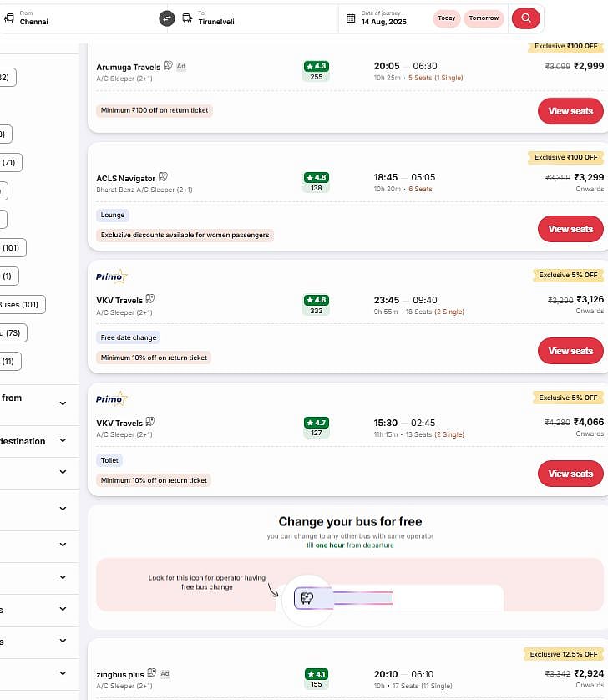The width and height of the screenshot is (608, 700).
Task: Expand the 'from' filter section chevron
Action: tap(63, 403)
